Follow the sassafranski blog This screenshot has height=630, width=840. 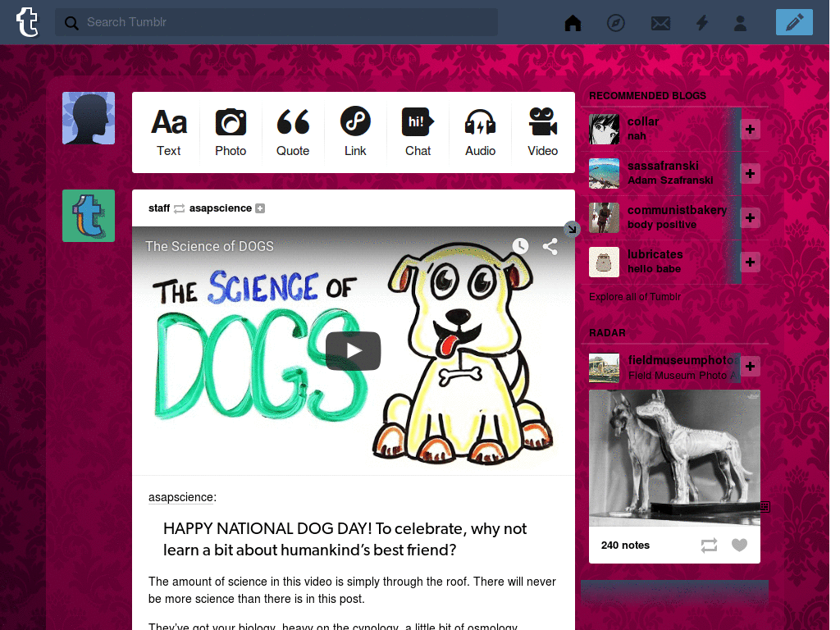coord(750,174)
